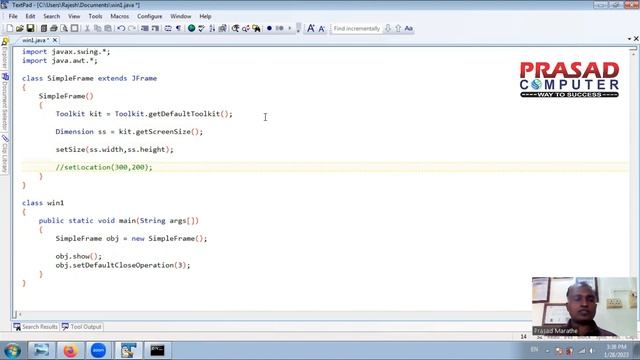Switch to the Tool Output tab

pos(82,327)
